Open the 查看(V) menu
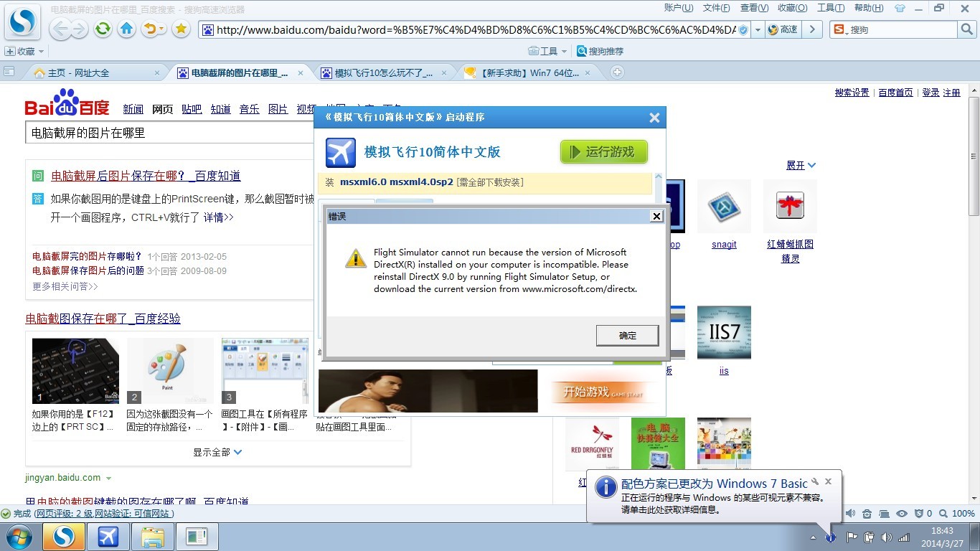The image size is (980, 551). [x=754, y=8]
